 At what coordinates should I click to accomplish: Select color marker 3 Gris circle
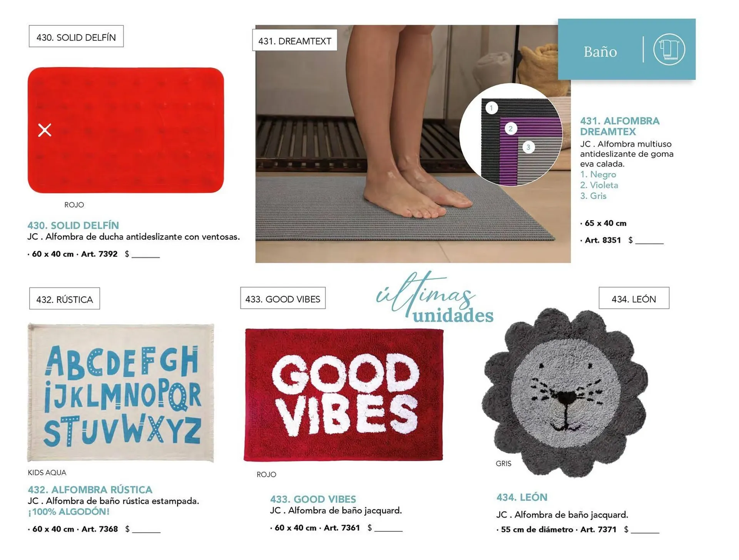coord(528,147)
